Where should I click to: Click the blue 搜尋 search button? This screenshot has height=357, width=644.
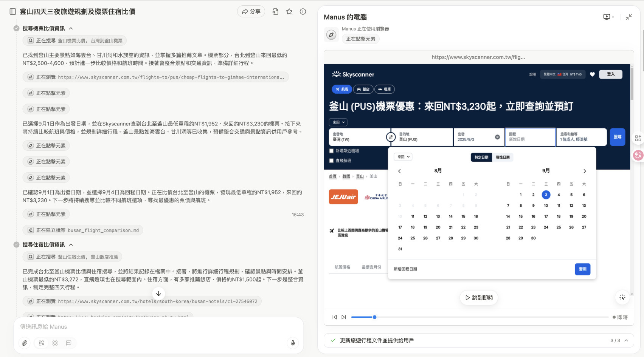point(618,137)
